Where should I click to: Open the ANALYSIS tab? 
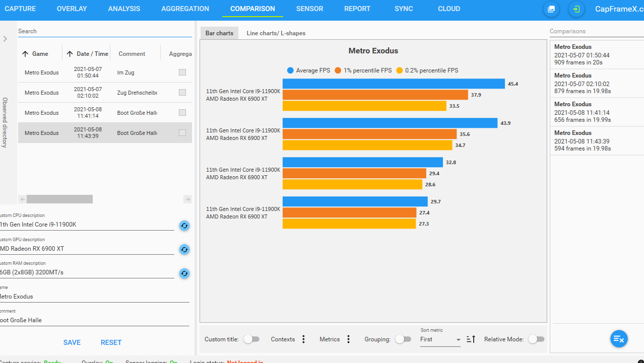124,9
